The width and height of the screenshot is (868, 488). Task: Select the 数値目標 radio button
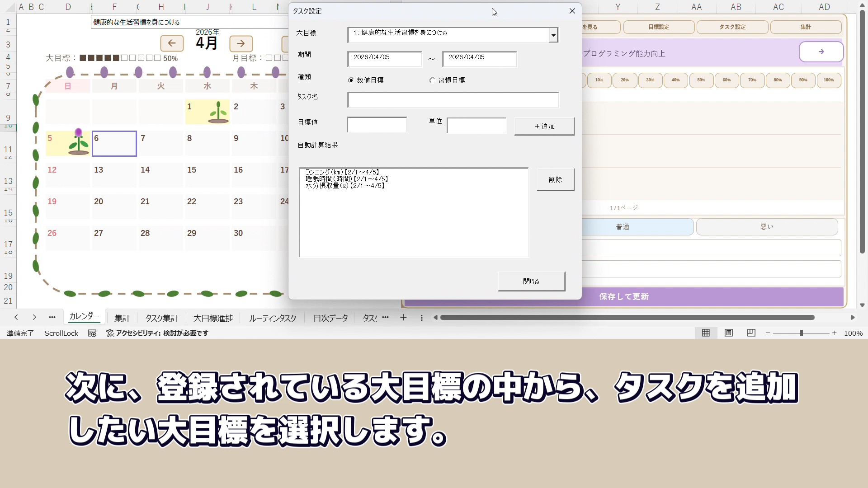(351, 80)
